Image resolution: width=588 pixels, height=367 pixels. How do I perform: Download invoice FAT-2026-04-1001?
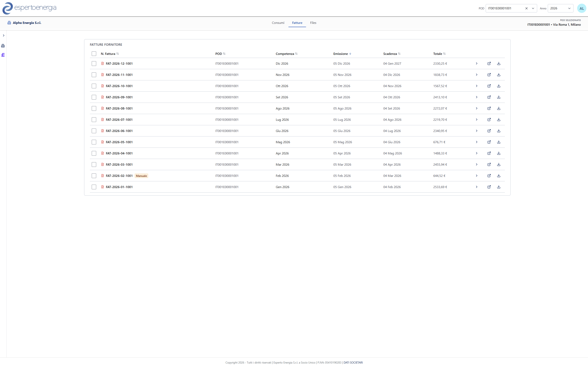pyautogui.click(x=499, y=153)
